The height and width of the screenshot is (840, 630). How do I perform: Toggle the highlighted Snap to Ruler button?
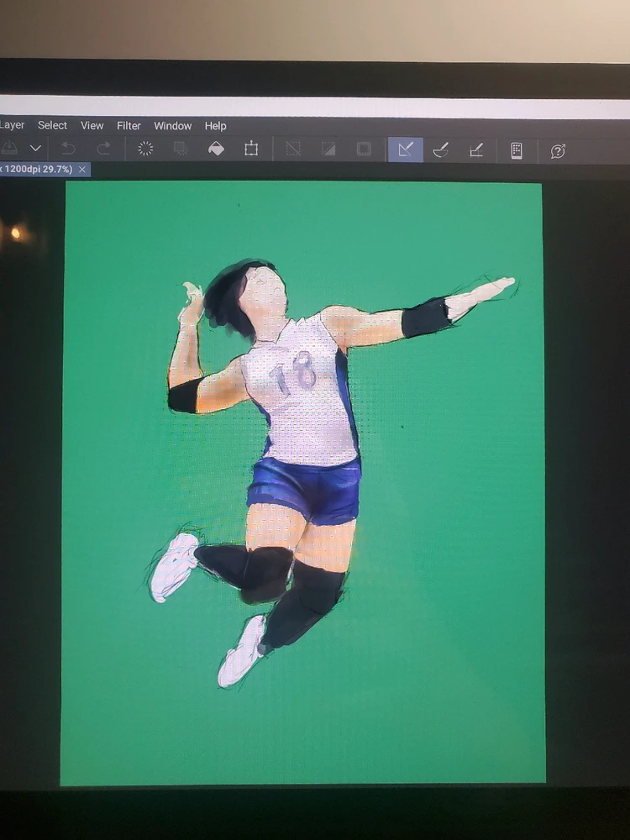click(405, 150)
